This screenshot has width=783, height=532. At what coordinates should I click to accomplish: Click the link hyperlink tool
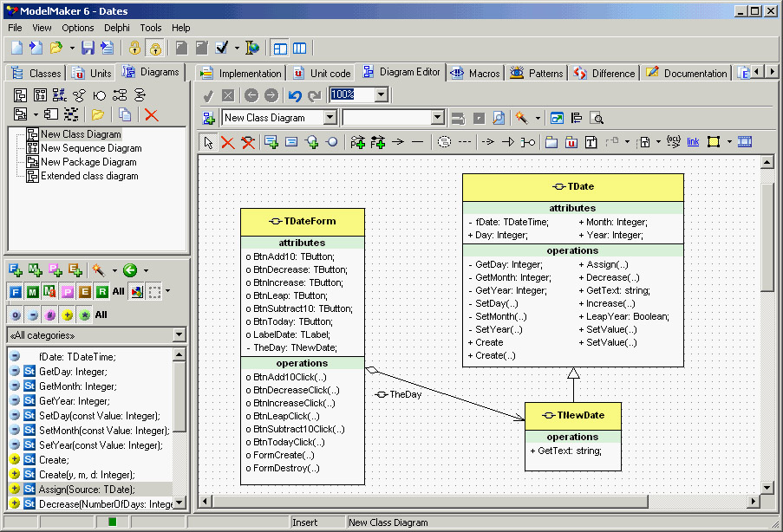click(x=693, y=142)
